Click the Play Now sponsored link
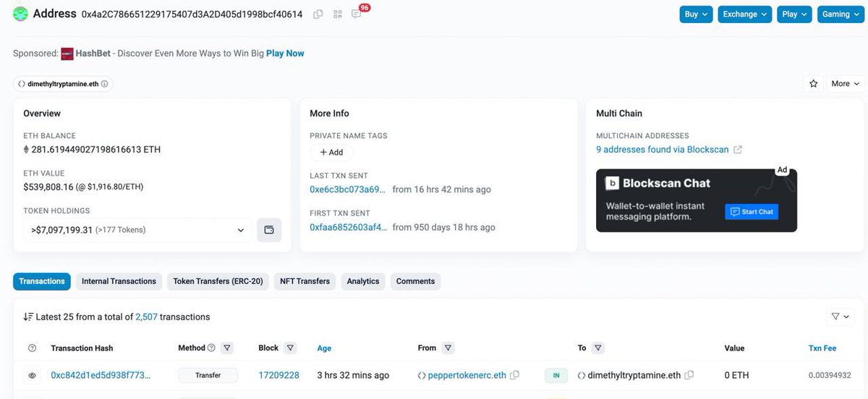 [x=285, y=53]
